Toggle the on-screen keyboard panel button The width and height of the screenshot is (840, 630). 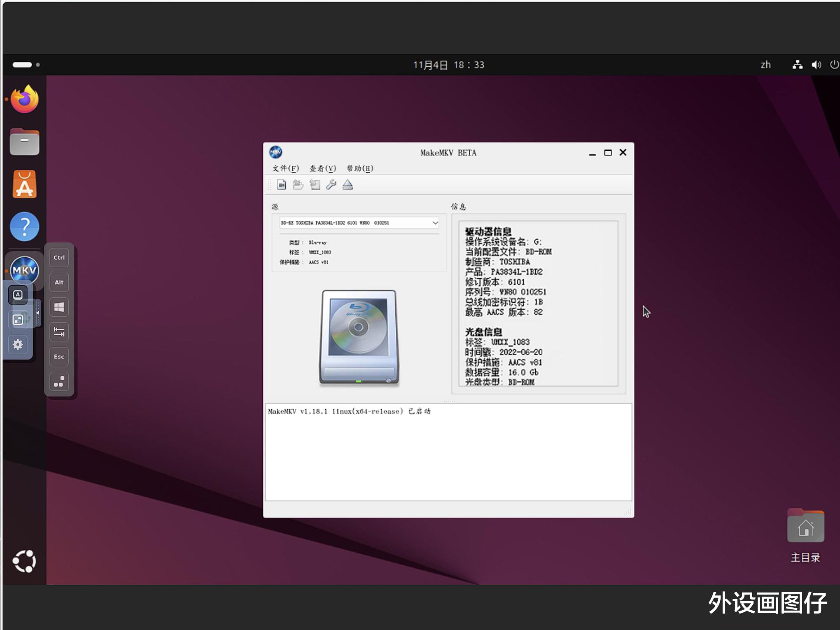[x=18, y=295]
